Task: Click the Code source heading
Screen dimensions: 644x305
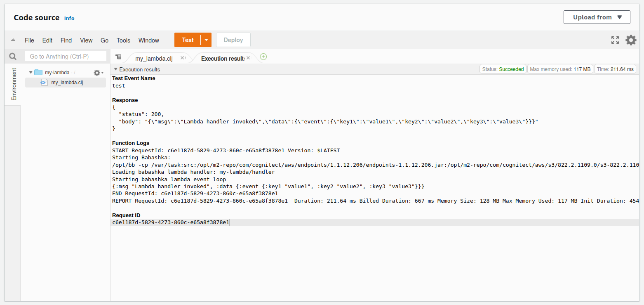Action: pos(37,18)
